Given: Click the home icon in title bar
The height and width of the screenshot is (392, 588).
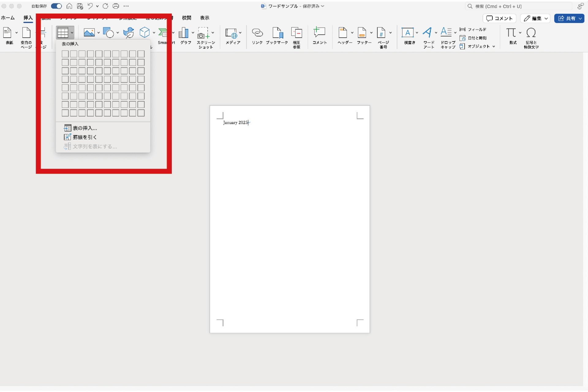Looking at the screenshot, I should click(70, 6).
